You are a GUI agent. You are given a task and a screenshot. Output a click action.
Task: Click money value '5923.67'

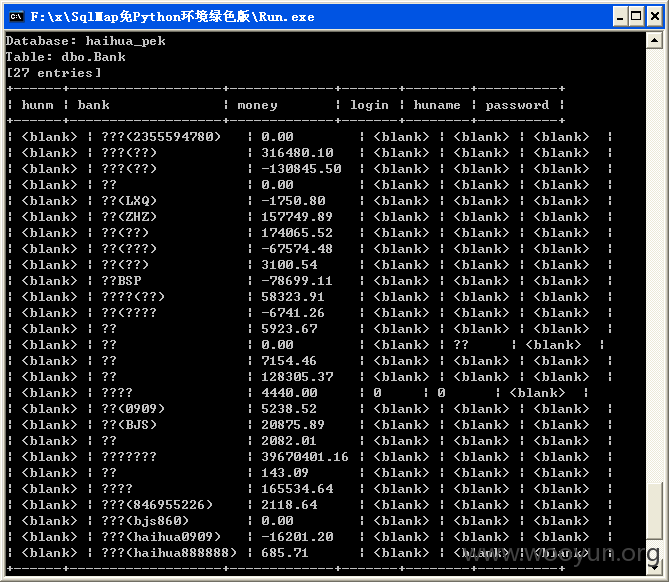[x=289, y=329]
